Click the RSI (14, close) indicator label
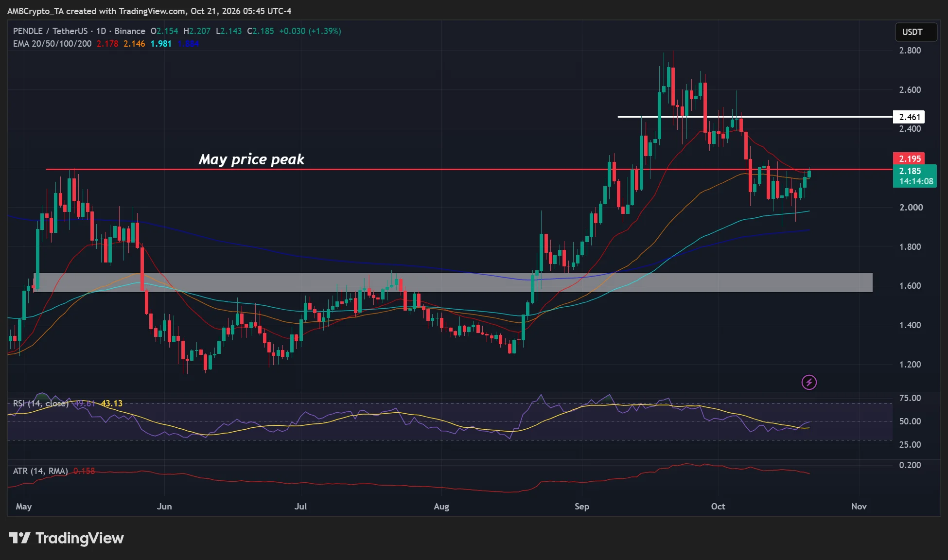Viewport: 948px width, 560px height. (40, 403)
